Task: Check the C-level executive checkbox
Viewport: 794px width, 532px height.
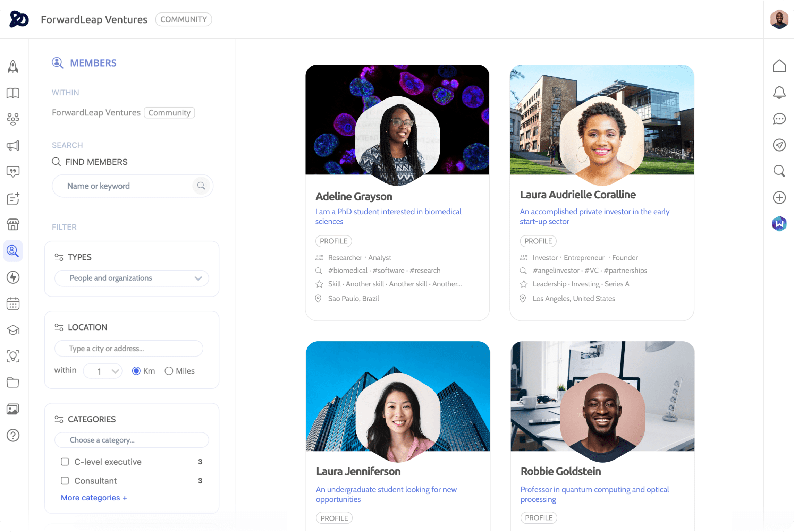Action: 65,462
